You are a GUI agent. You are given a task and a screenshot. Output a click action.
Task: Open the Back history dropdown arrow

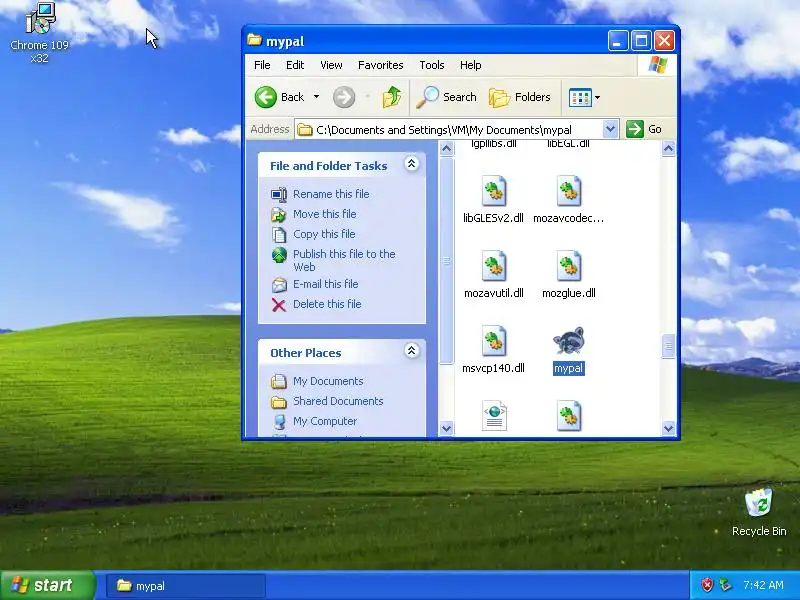pyautogui.click(x=316, y=97)
